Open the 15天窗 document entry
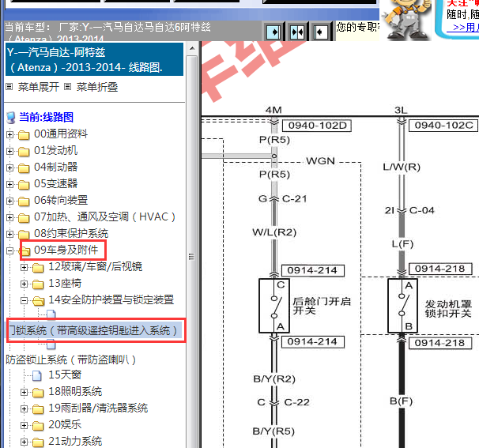Viewport: 479px width, 448px height. click(65, 375)
